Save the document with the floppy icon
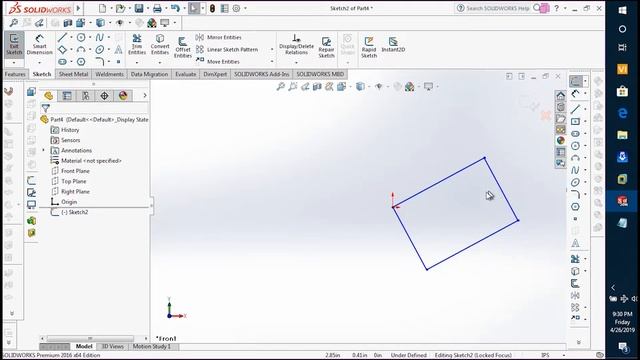This screenshot has width=640, height=360. 139,8
